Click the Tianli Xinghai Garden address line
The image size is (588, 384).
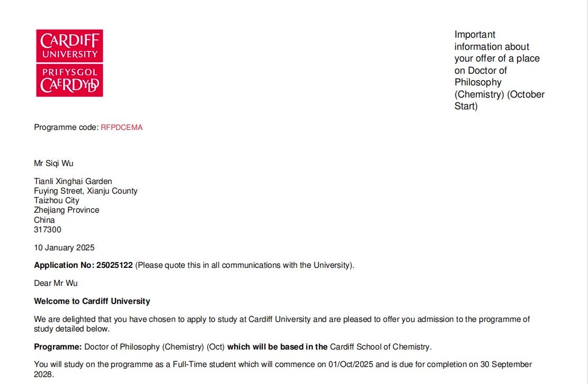click(x=73, y=181)
